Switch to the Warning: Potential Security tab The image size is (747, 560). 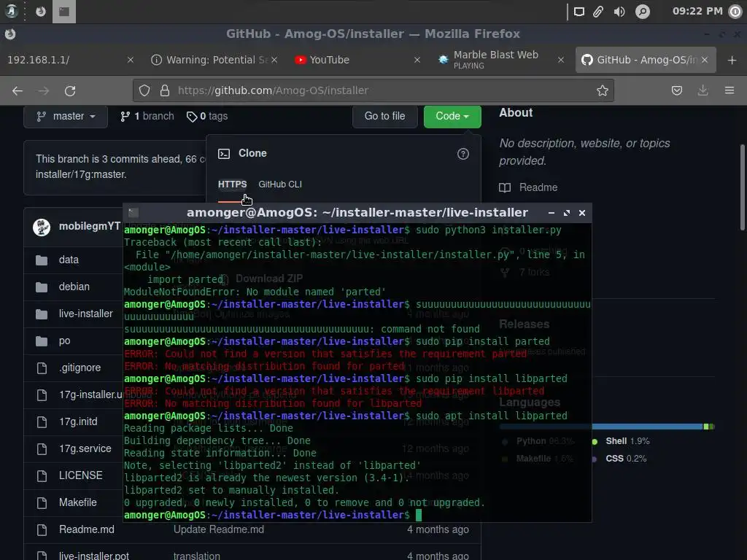click(214, 60)
